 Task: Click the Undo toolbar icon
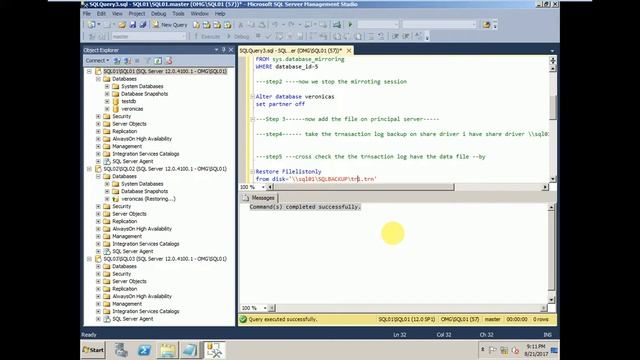tap(275, 25)
